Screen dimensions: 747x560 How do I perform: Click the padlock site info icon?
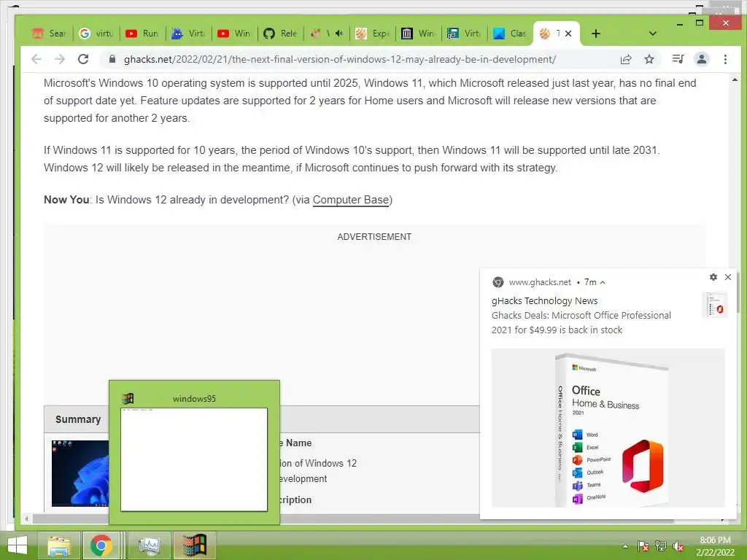point(112,59)
